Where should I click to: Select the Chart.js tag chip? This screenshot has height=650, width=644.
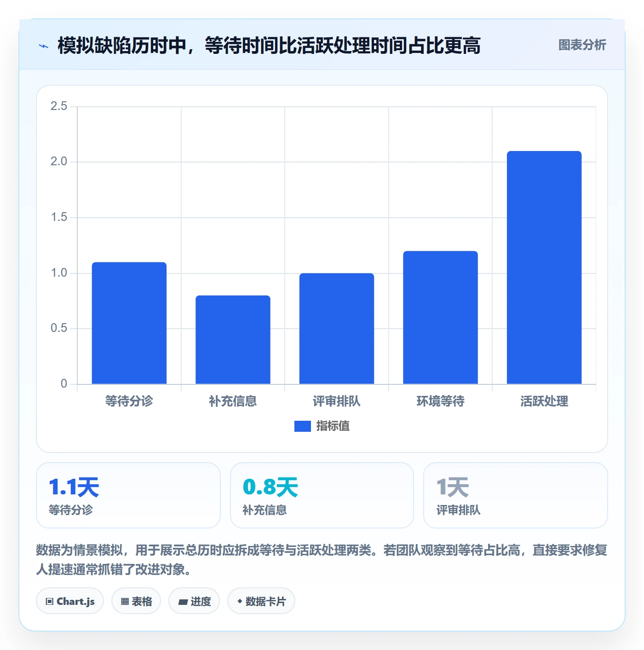[70, 601]
